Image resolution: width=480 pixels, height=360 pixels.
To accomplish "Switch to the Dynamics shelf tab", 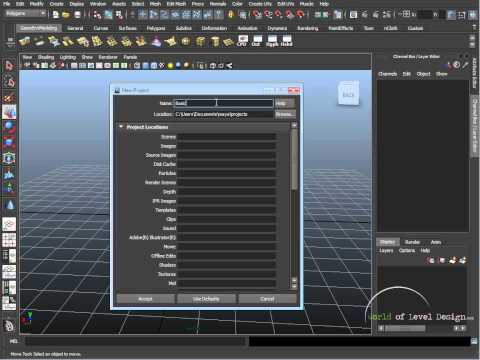I will pyautogui.click(x=277, y=28).
